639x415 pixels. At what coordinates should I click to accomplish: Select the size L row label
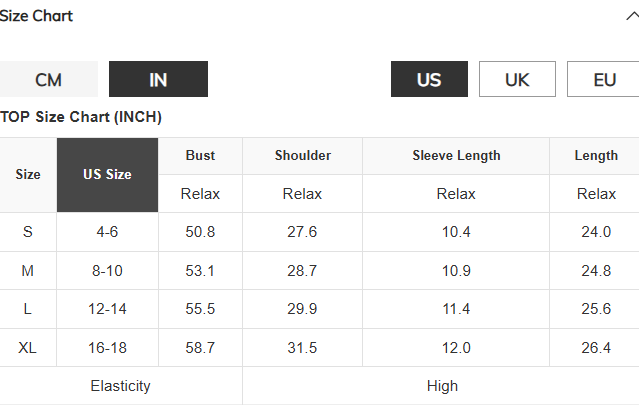point(28,309)
